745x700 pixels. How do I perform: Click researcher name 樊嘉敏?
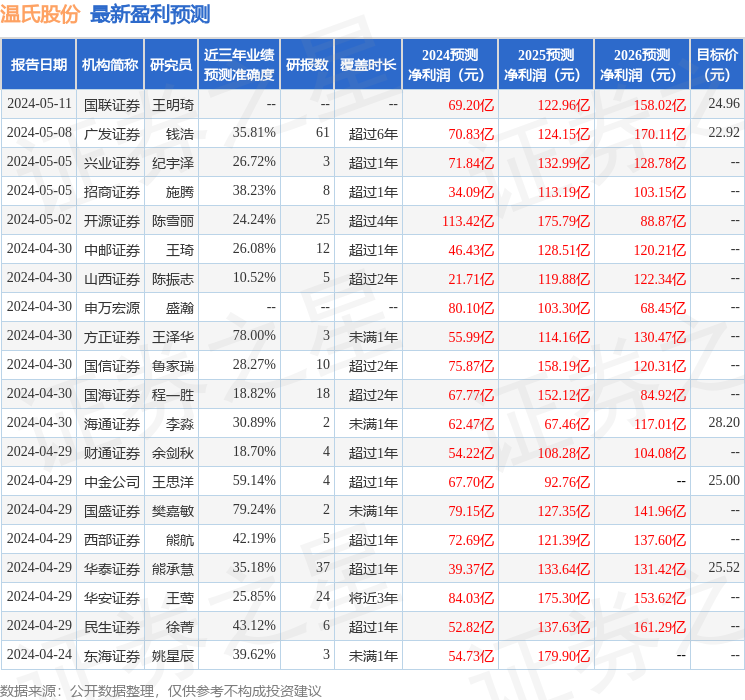(x=173, y=511)
